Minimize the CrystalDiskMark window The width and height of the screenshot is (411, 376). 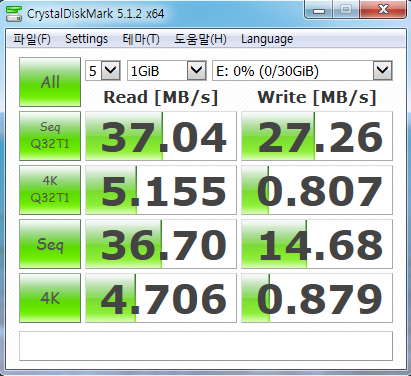[319, 10]
